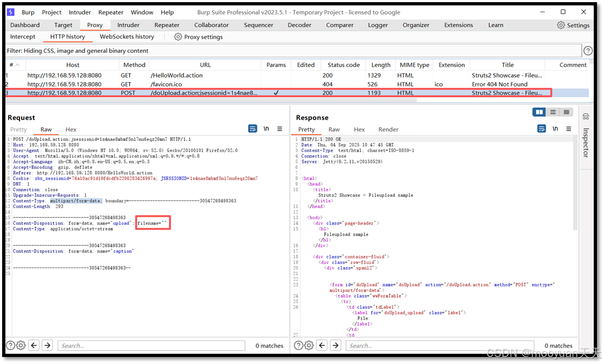Go to next Request search match
The width and height of the screenshot is (604, 364).
[x=47, y=346]
